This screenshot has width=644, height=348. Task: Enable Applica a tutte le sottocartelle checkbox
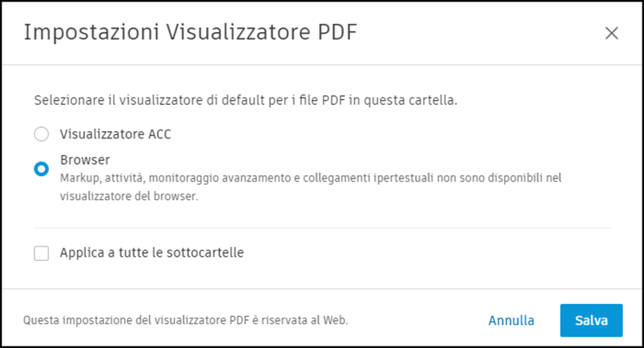pos(41,253)
